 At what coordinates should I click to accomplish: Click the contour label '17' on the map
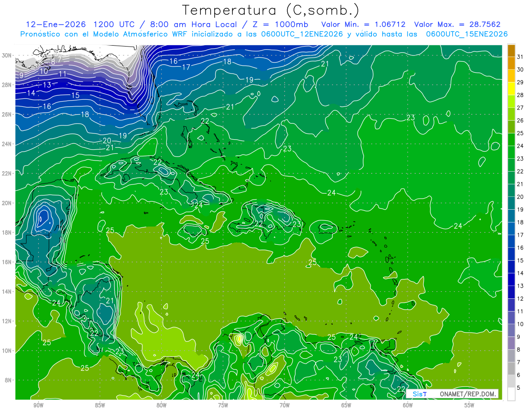point(186,67)
